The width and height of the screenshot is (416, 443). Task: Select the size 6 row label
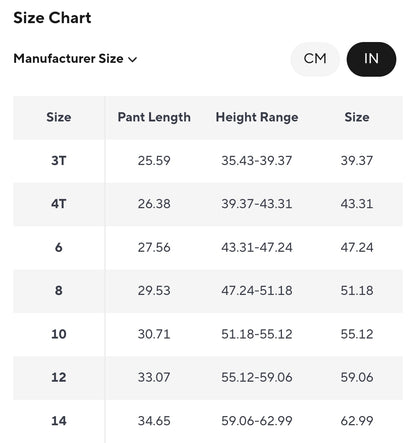click(59, 247)
